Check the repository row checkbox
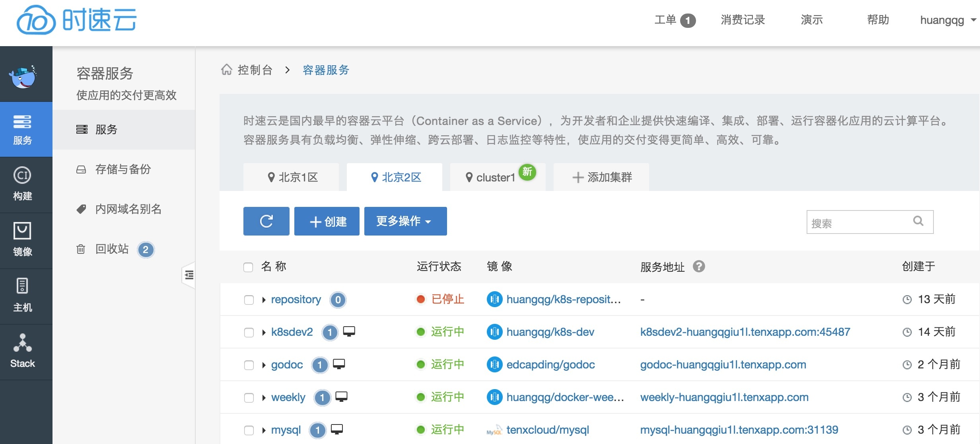The width and height of the screenshot is (980, 444). [x=249, y=300]
